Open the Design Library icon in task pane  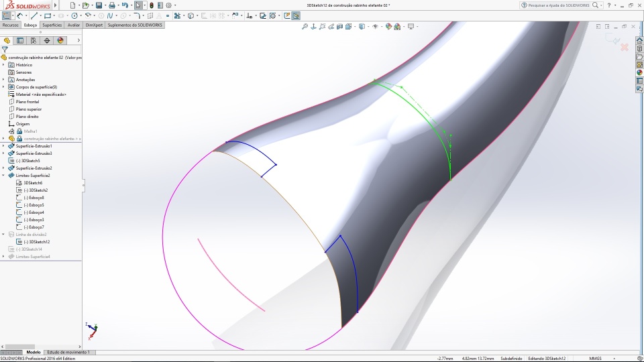tap(639, 48)
